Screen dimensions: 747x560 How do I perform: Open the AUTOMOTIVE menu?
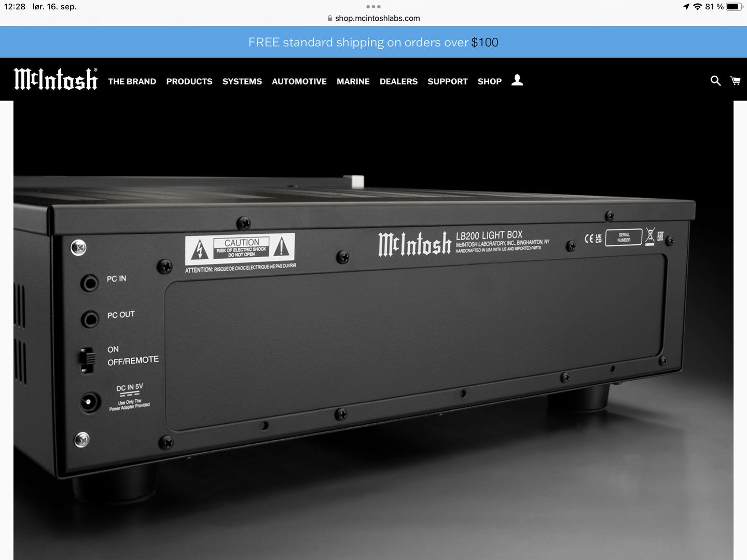coord(299,81)
